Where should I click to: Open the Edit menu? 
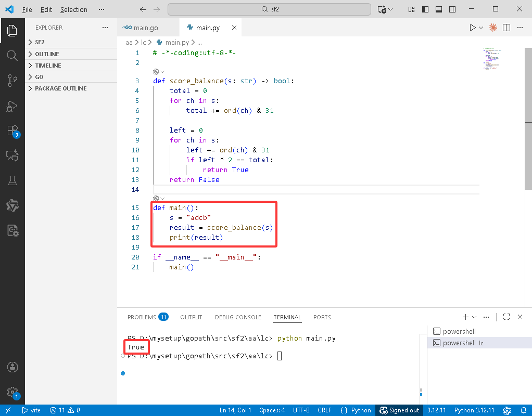pos(46,9)
